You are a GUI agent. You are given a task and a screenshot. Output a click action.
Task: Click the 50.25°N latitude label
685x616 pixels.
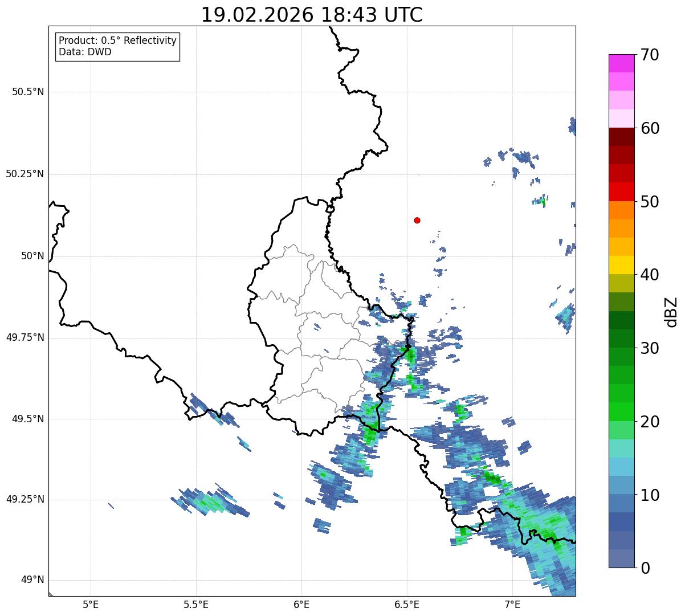click(x=25, y=174)
